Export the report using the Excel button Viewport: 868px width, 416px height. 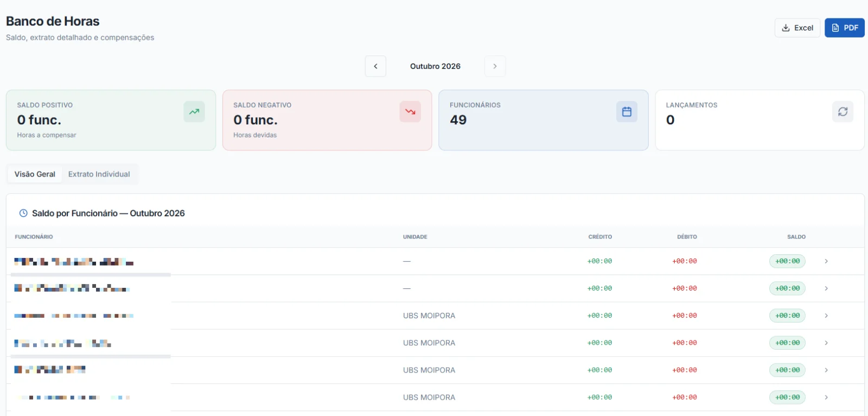(x=797, y=28)
